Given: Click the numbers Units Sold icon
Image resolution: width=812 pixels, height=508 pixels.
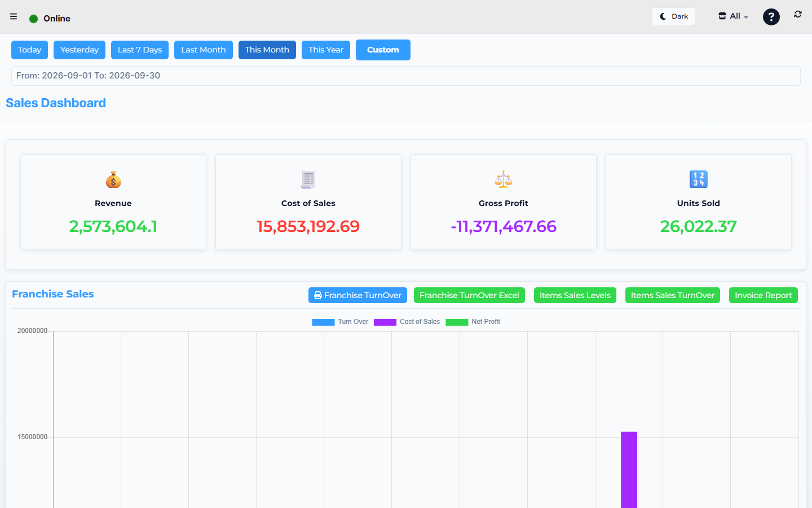Looking at the screenshot, I should click(699, 179).
